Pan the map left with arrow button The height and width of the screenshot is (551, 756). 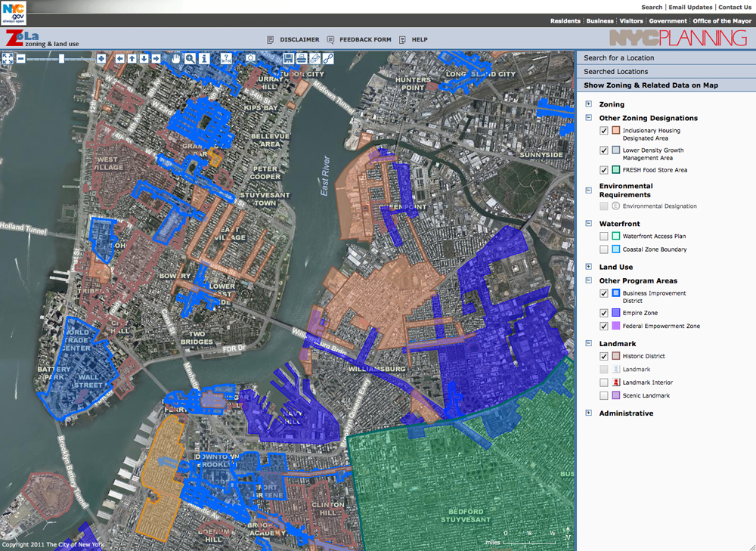(119, 58)
